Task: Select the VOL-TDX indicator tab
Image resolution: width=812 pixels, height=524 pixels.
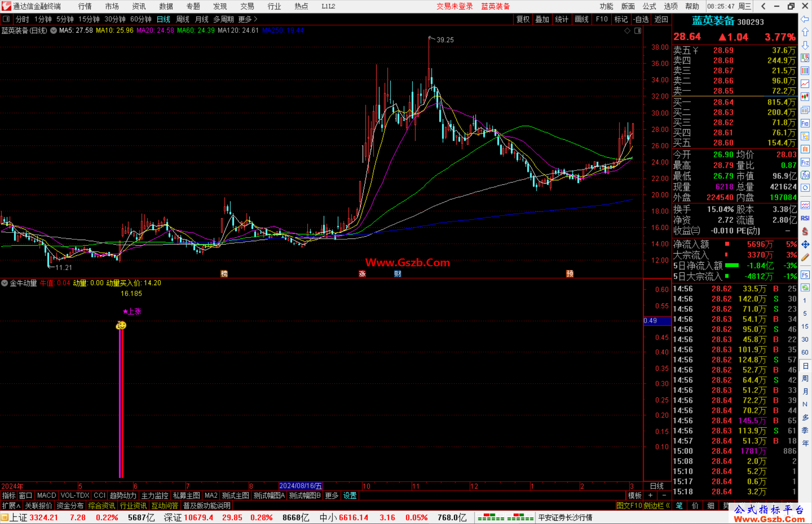Action: point(75,495)
